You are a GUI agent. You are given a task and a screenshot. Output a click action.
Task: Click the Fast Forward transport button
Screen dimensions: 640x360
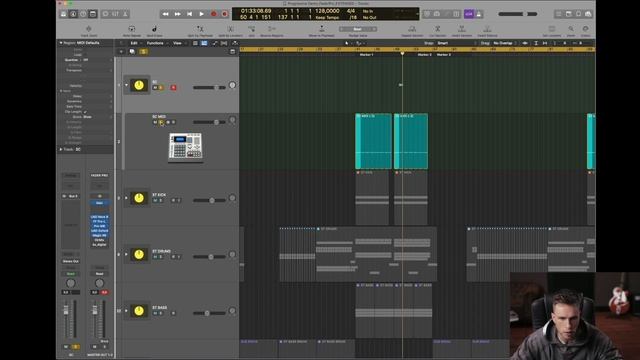(x=178, y=14)
